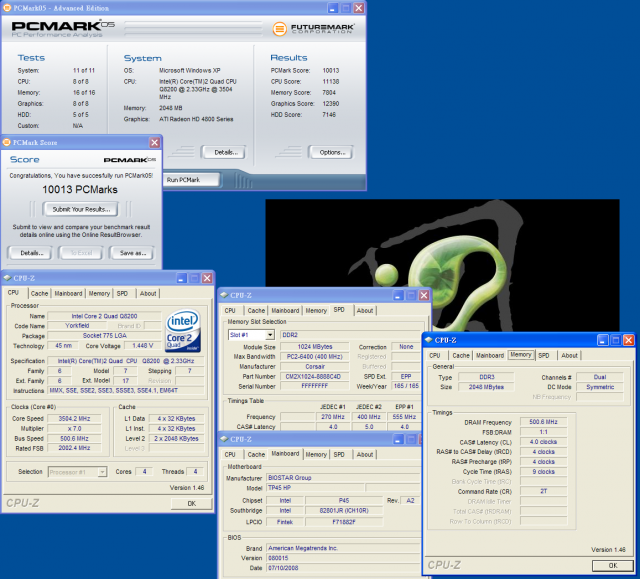Click OK in the CPU-Z processor window
The image size is (640, 579).
pos(191,504)
